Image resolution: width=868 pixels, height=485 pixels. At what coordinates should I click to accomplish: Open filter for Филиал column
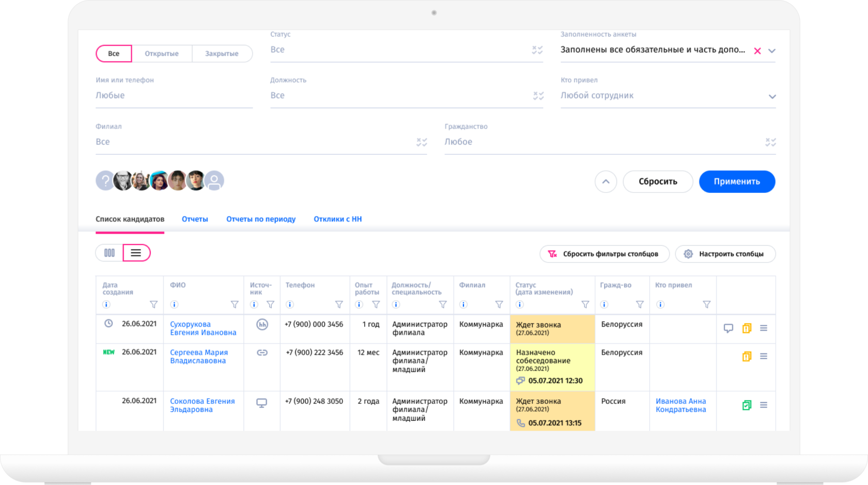pos(499,305)
